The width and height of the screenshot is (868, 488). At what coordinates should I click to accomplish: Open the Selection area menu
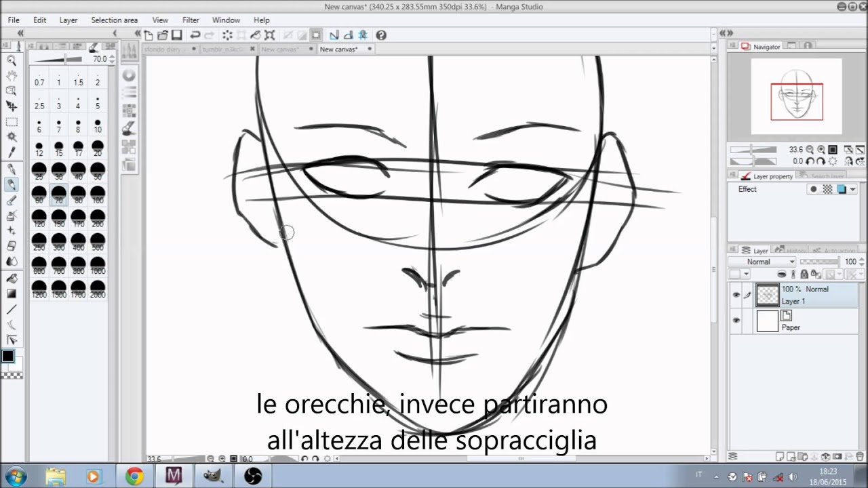[x=115, y=20]
